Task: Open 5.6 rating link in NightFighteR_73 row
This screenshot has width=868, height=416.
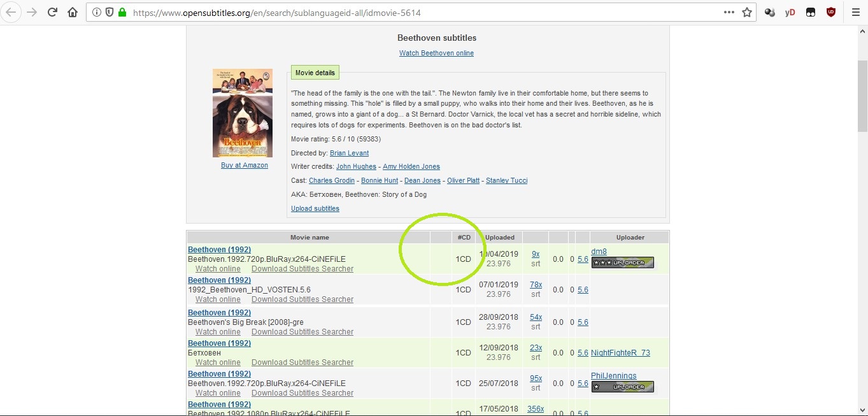Action: pyautogui.click(x=583, y=352)
